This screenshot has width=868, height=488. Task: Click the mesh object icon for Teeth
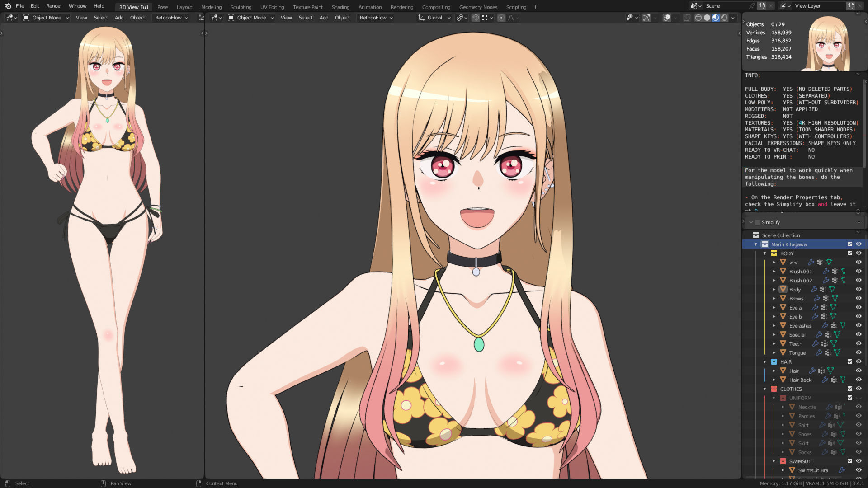pyautogui.click(x=783, y=343)
